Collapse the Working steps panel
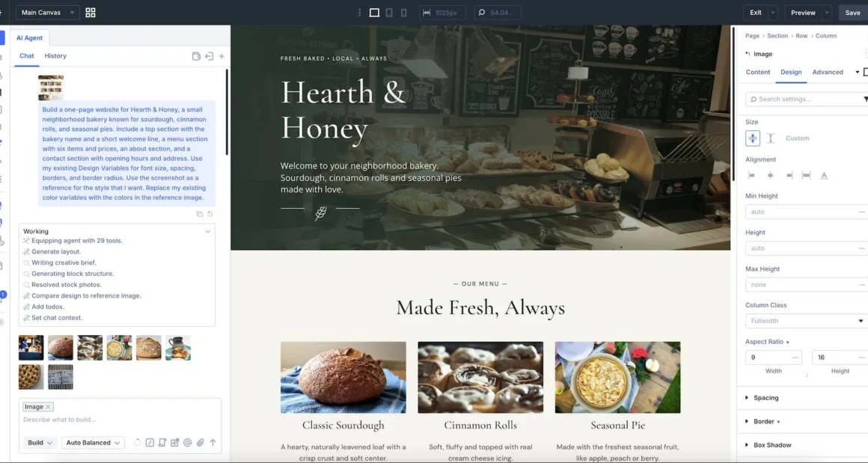The height and width of the screenshot is (463, 868). pos(208,231)
